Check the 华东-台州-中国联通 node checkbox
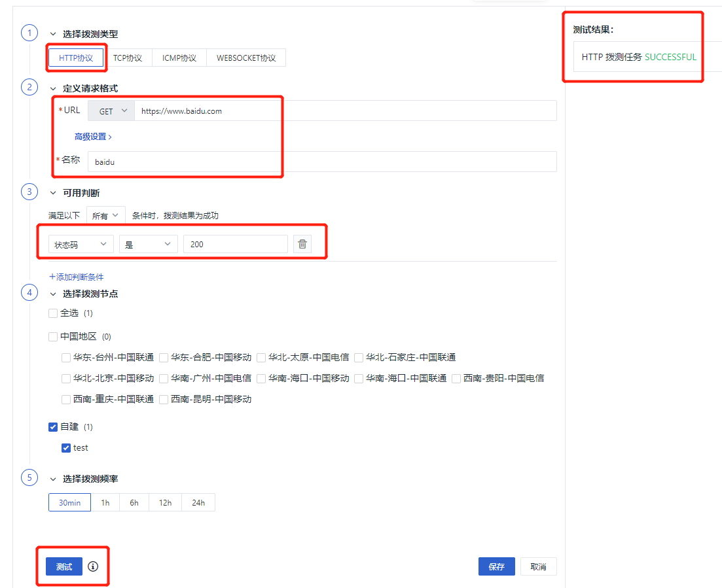Screen dimensions: 722x588 click(66, 358)
